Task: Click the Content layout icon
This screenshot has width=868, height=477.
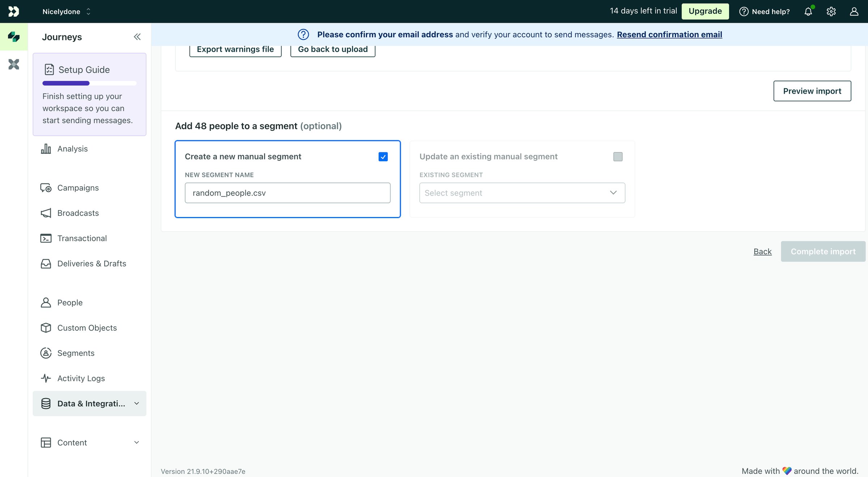Action: coord(46,443)
